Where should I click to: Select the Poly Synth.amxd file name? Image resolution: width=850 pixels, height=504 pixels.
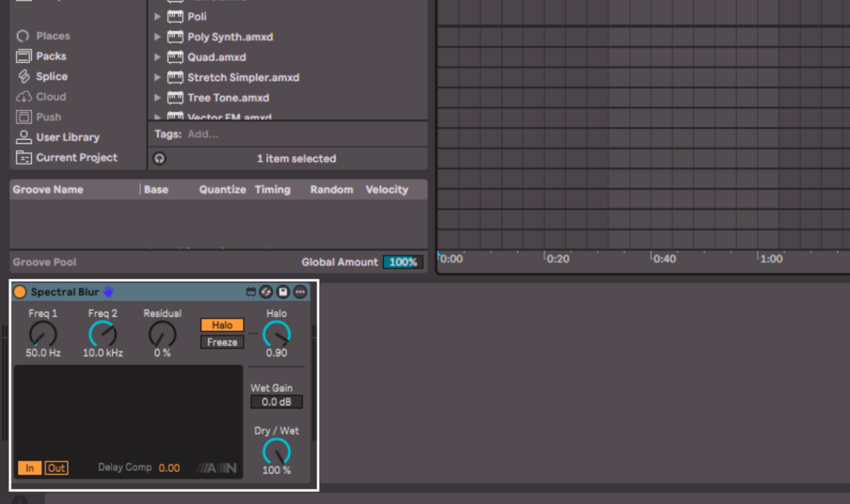[x=230, y=37]
